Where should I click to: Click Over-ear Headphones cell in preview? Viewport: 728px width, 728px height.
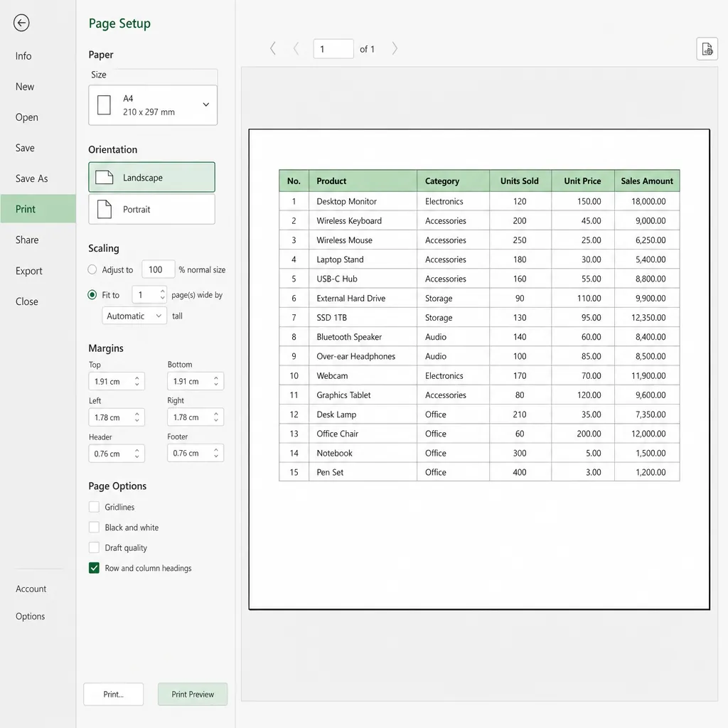(x=363, y=356)
